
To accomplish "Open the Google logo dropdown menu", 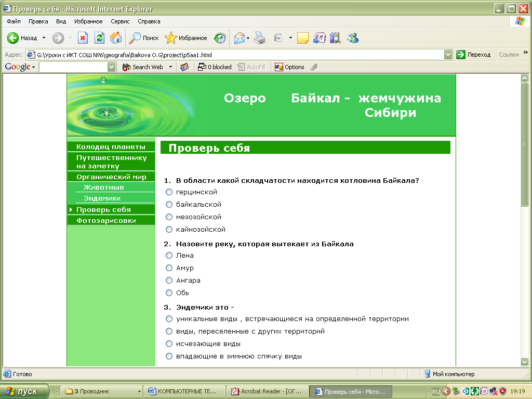I will 20,67.
